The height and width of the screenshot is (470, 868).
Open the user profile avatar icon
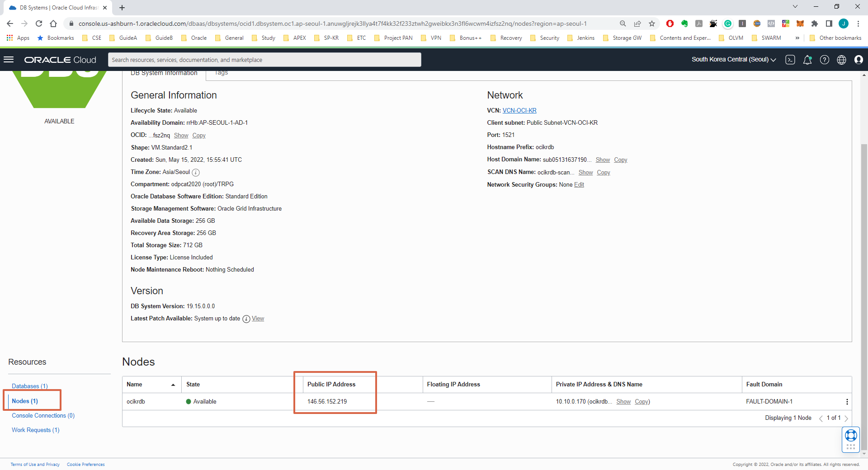pos(859,60)
